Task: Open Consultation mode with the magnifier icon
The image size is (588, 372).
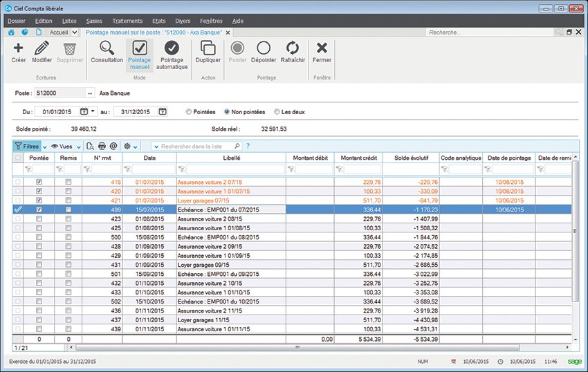Action: click(x=107, y=48)
